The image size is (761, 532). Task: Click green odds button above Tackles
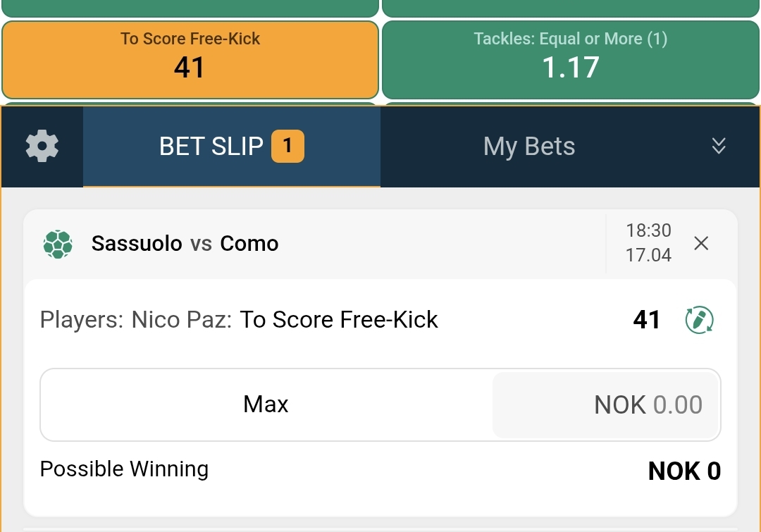pos(571,7)
